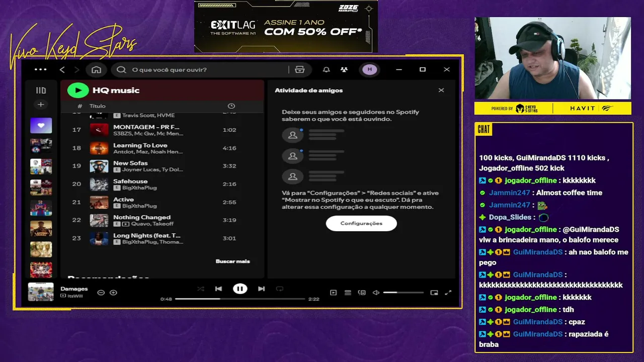Image resolution: width=644 pixels, height=362 pixels.
Task: Enter full screen with expand icon
Action: click(x=448, y=293)
